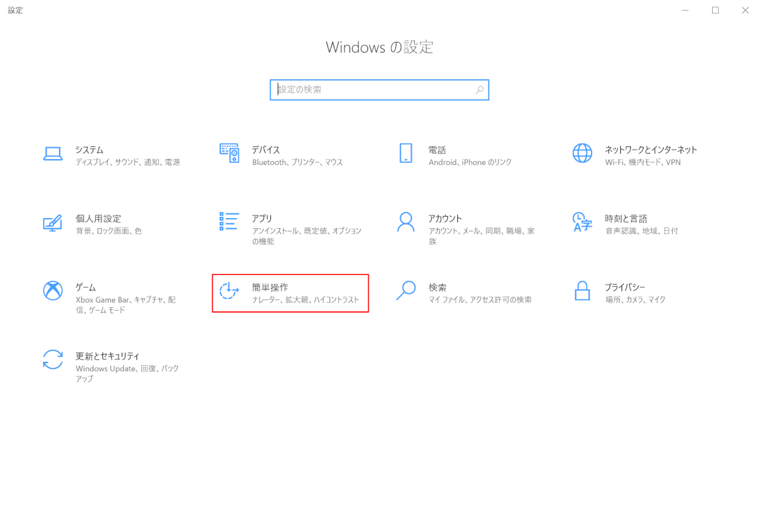Select the アプリ category title
The image size is (760, 532).
tap(262, 219)
